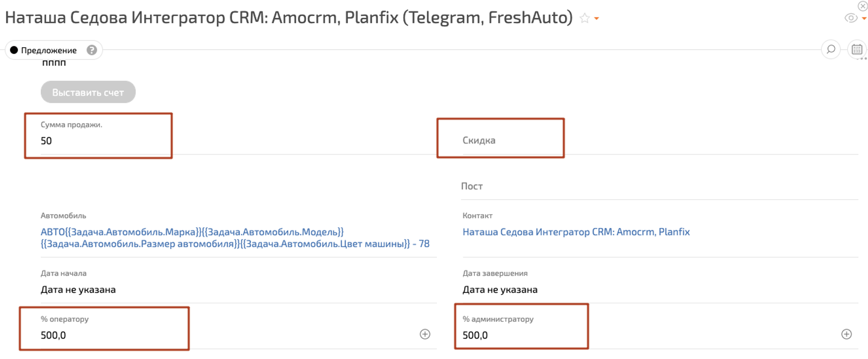Expand orange arrow beside the eye icon
The width and height of the screenshot is (868, 359).
coord(864,19)
